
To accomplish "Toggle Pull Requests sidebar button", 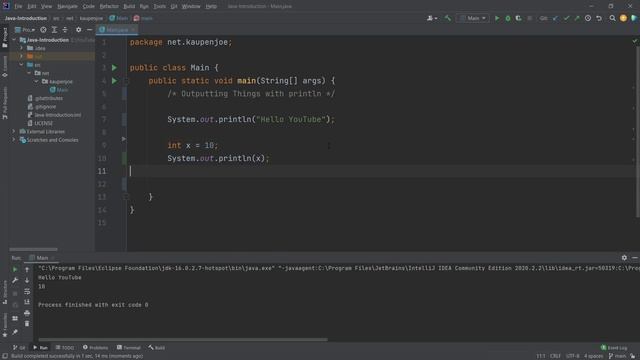I will (x=4, y=103).
